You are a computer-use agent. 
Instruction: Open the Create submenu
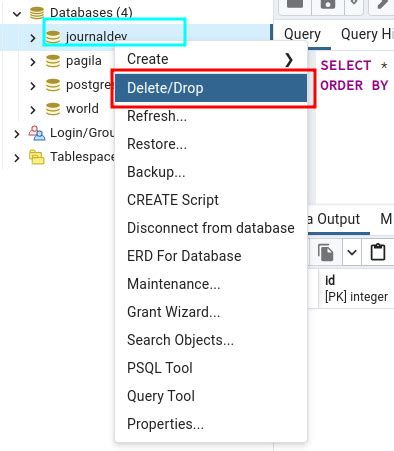pyautogui.click(x=211, y=59)
